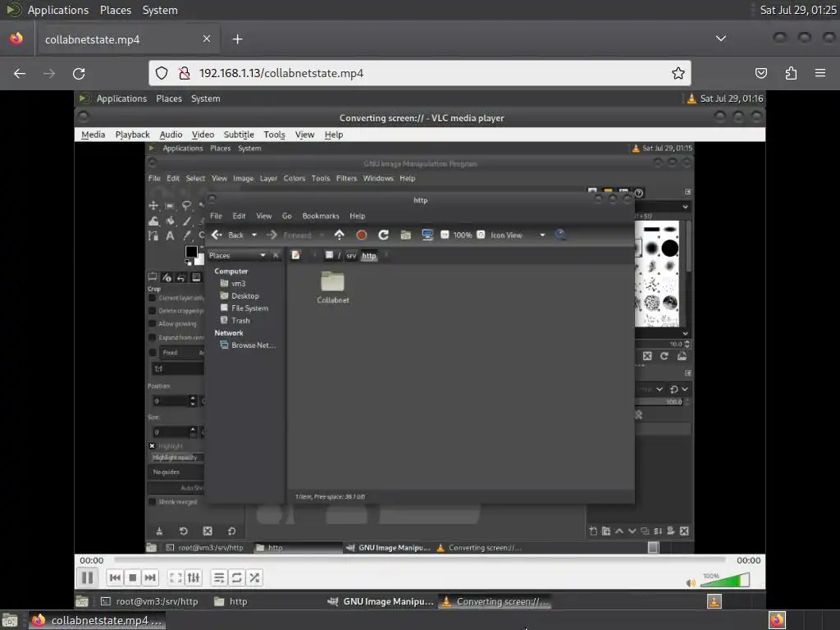The width and height of the screenshot is (840, 630).
Task: Mute VLC via speaker icon
Action: 691,582
